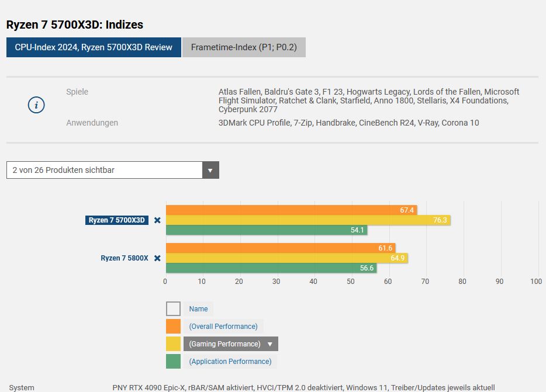Click the 'PNY RTX 4090 Epic-X' system description
Image resolution: width=546 pixels, height=392 pixels.
tap(303, 387)
